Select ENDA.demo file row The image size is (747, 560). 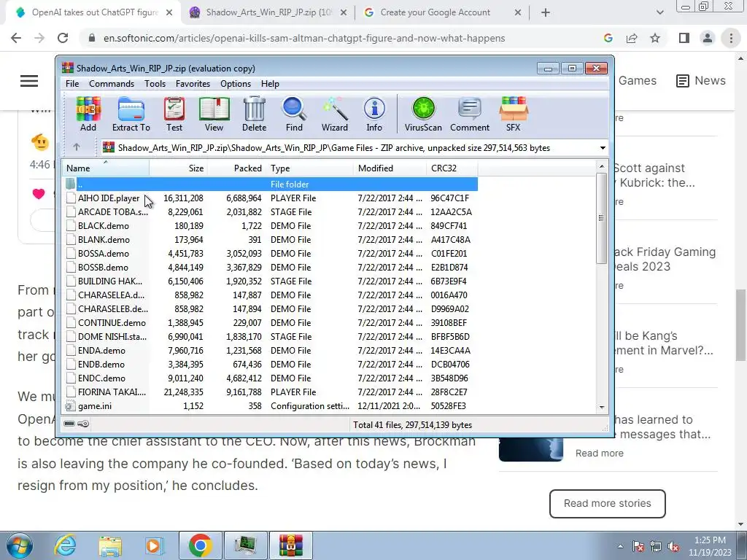point(270,351)
